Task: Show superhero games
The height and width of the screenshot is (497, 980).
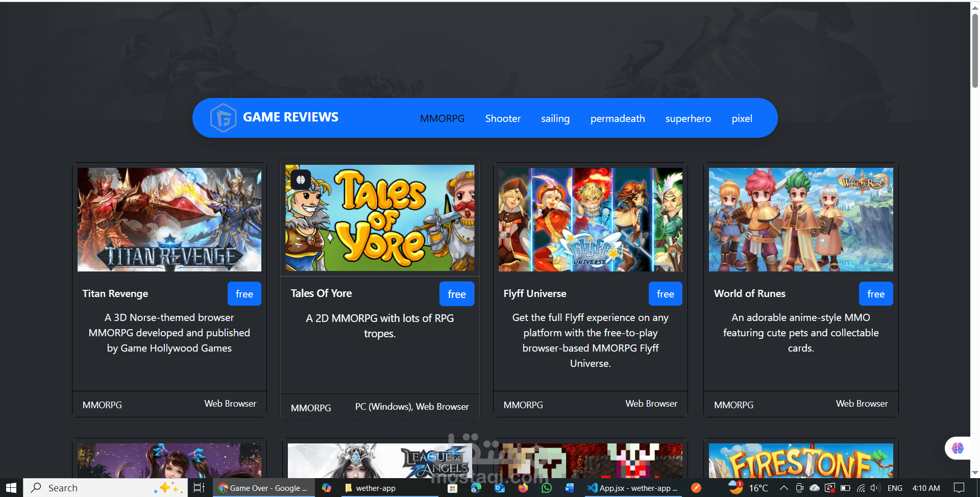Action: [x=688, y=118]
